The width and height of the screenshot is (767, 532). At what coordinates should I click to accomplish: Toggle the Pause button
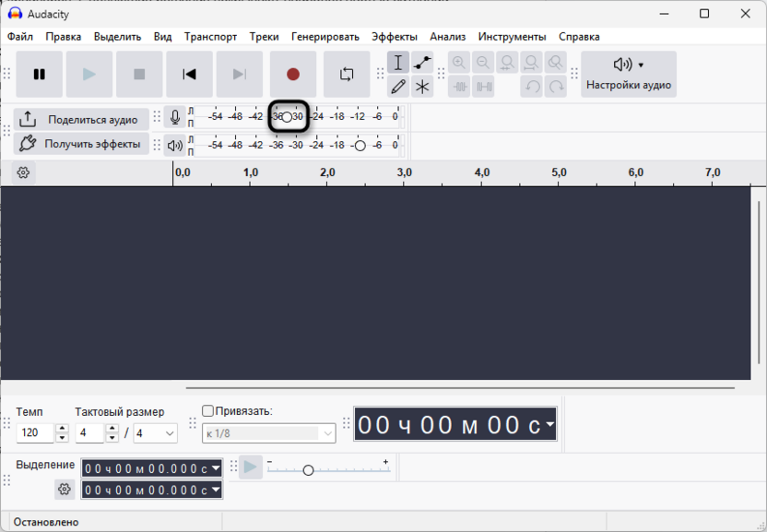pyautogui.click(x=39, y=74)
